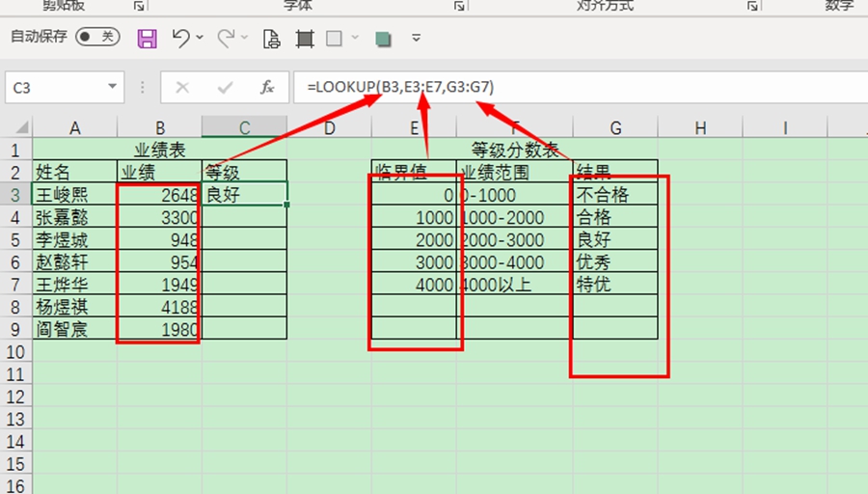Click the Cancel X formula button
This screenshot has width=868, height=494.
tap(182, 88)
